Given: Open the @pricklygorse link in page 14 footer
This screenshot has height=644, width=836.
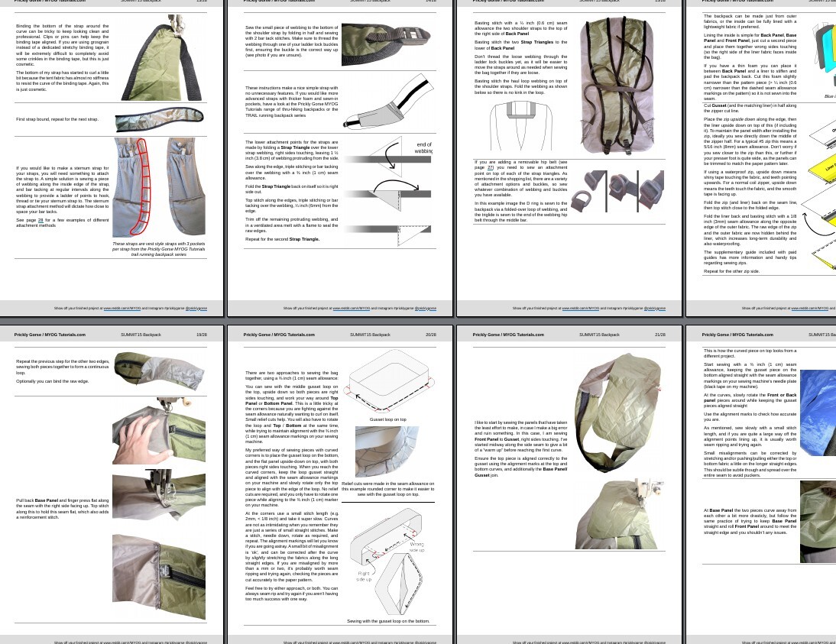Looking at the screenshot, I should pyautogui.click(x=425, y=309).
